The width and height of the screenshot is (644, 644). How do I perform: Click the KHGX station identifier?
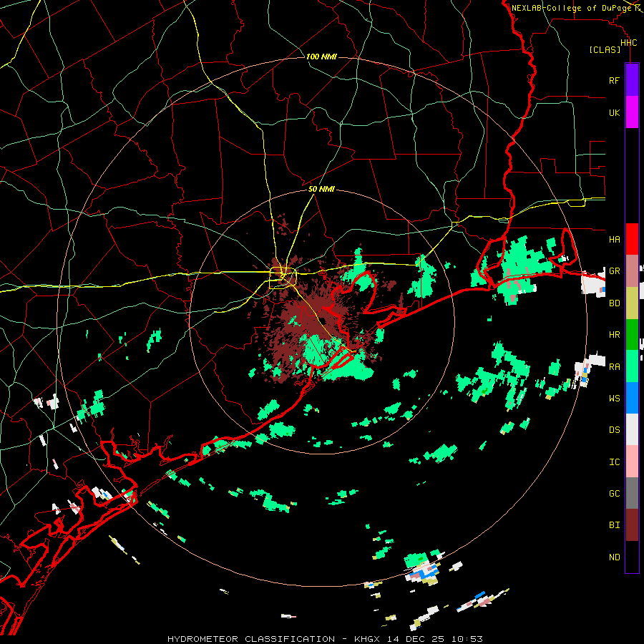click(368, 639)
